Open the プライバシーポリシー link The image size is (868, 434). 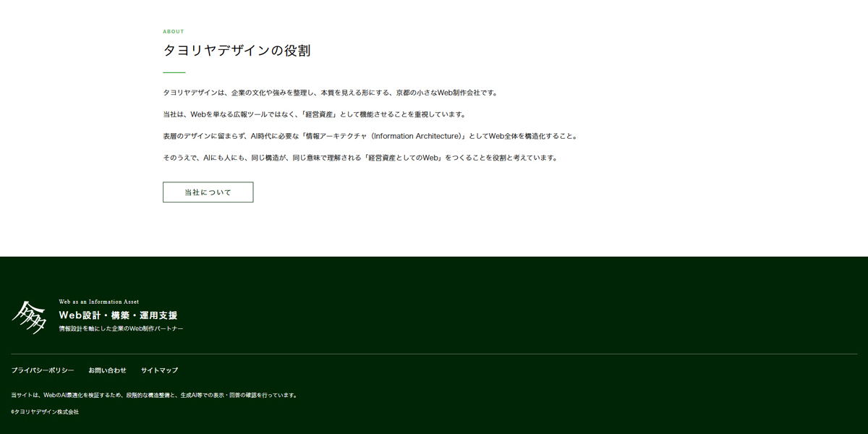[x=42, y=370]
